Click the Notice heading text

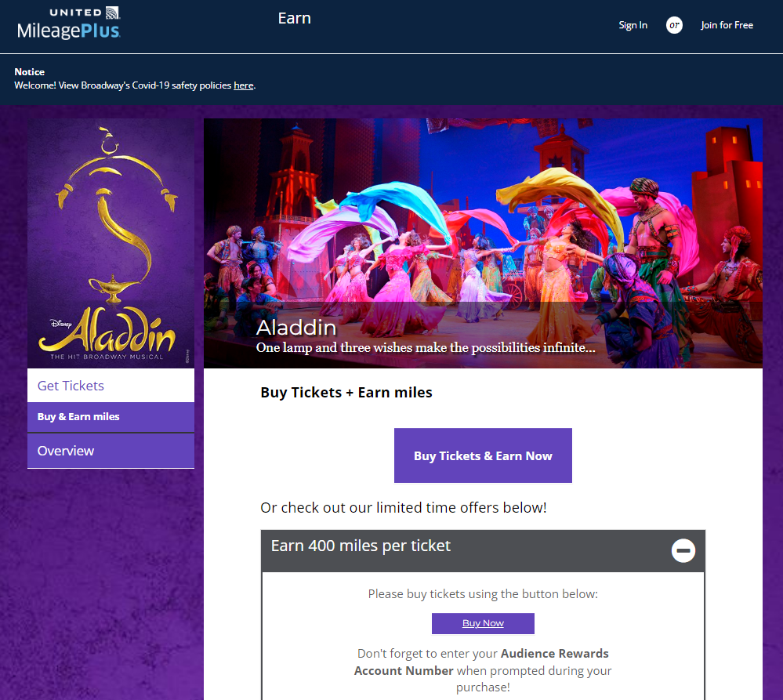pos(30,72)
